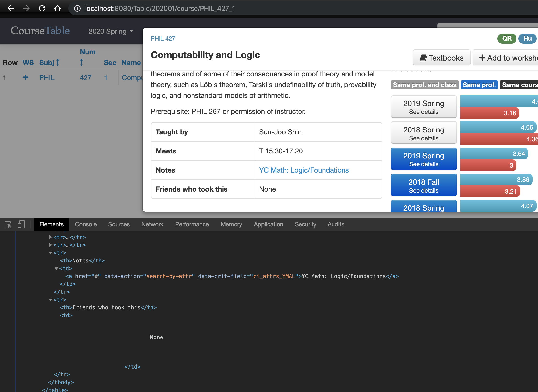Click the site info icon in address bar
538x392 pixels.
click(x=77, y=8)
